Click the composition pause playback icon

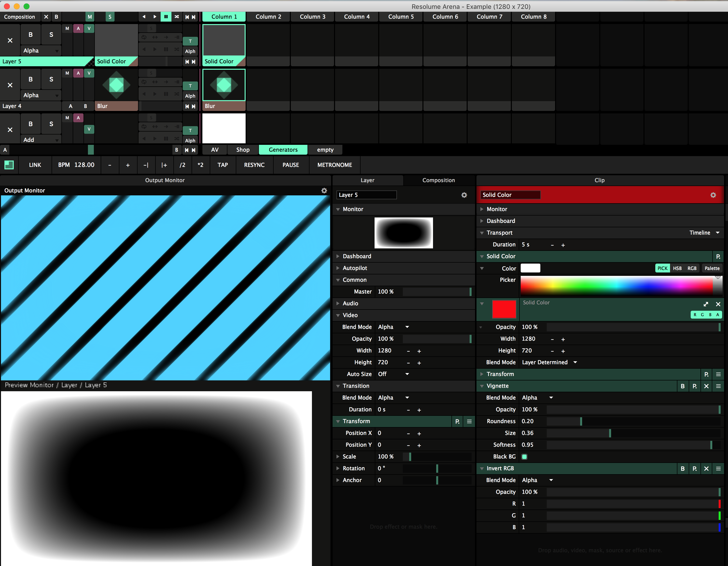click(166, 17)
